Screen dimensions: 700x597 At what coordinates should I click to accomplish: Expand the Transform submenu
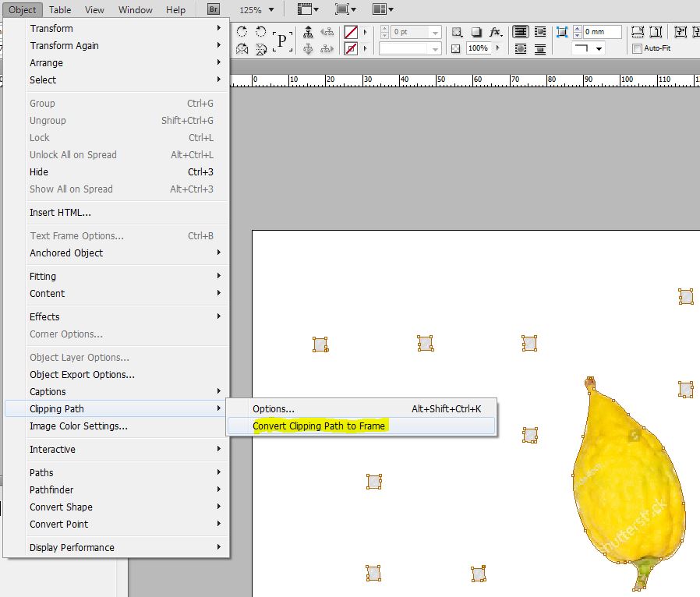click(116, 29)
